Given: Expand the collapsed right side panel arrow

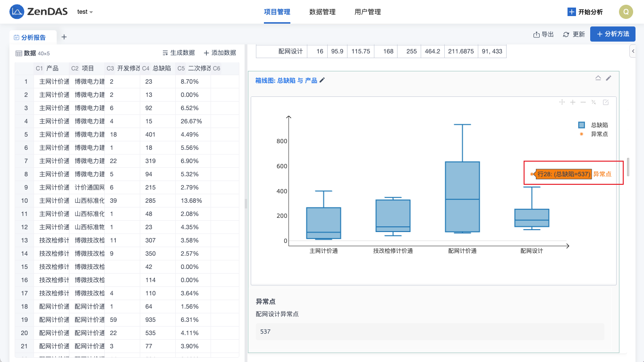Looking at the screenshot, I should [633, 50].
